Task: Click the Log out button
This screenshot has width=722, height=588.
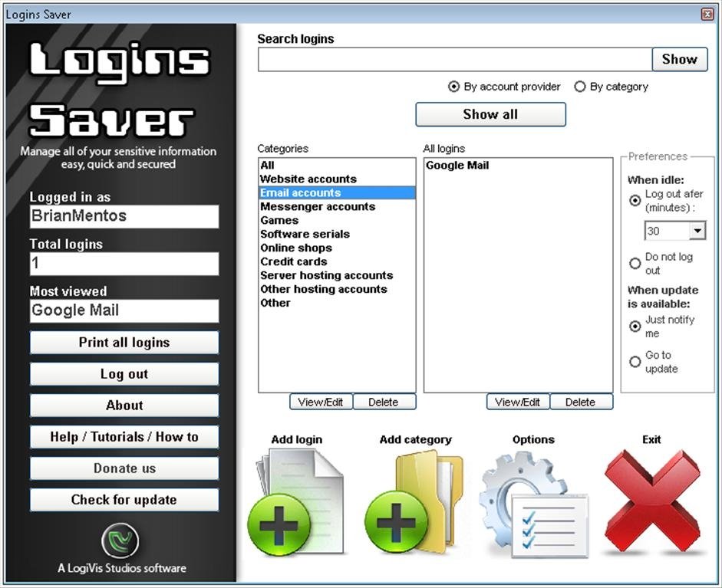Action: click(x=124, y=374)
